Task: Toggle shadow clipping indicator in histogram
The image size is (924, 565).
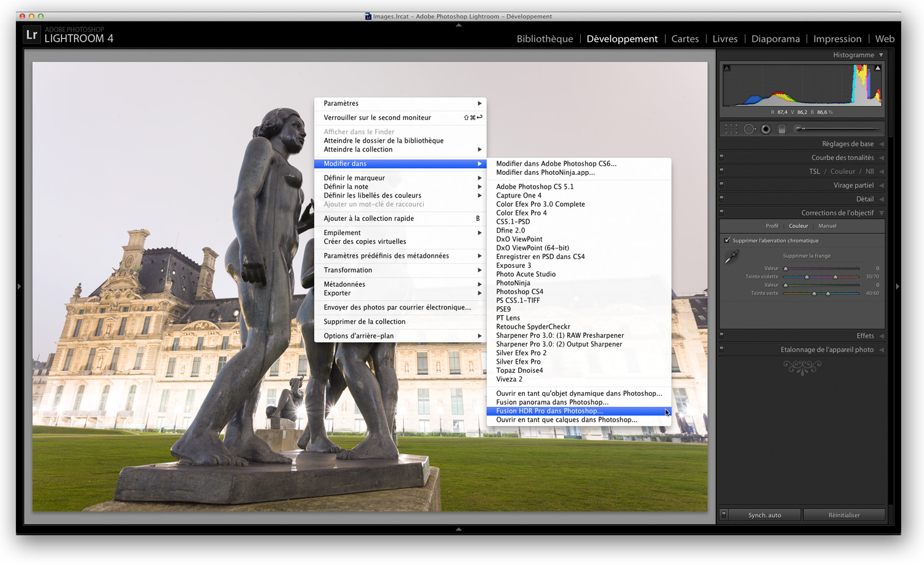Action: coord(727,68)
